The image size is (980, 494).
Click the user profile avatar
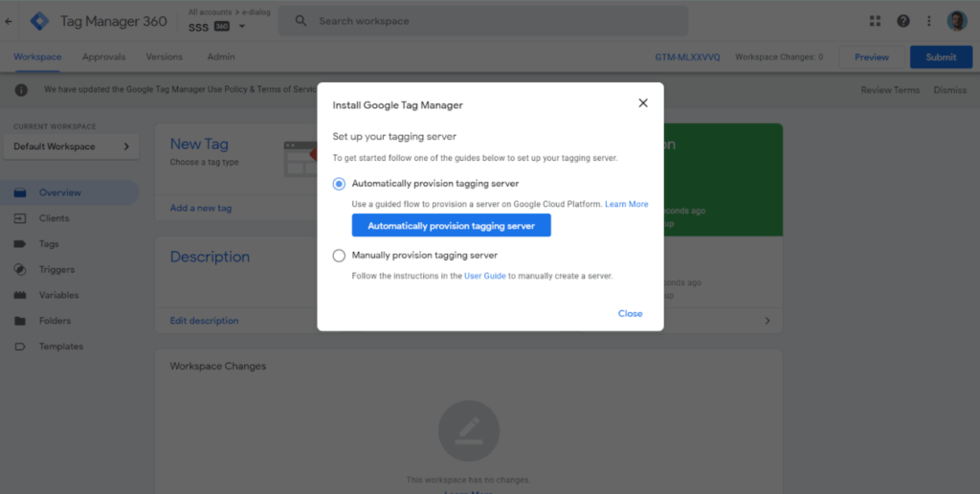[x=957, y=21]
